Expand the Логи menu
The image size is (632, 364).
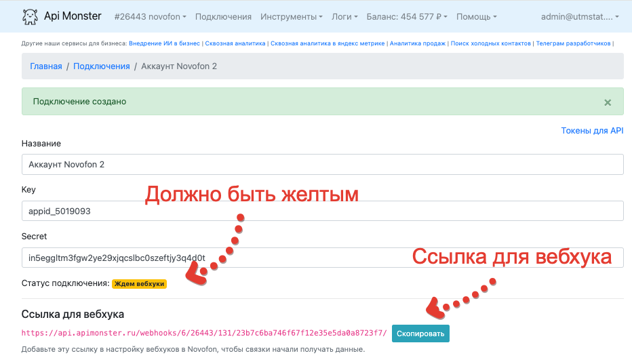pyautogui.click(x=344, y=17)
